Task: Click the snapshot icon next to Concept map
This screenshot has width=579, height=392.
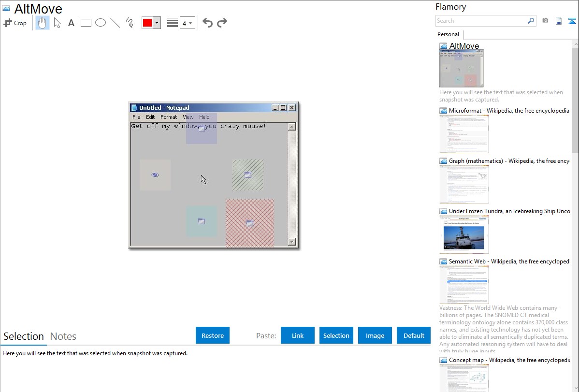Action: coord(443,360)
